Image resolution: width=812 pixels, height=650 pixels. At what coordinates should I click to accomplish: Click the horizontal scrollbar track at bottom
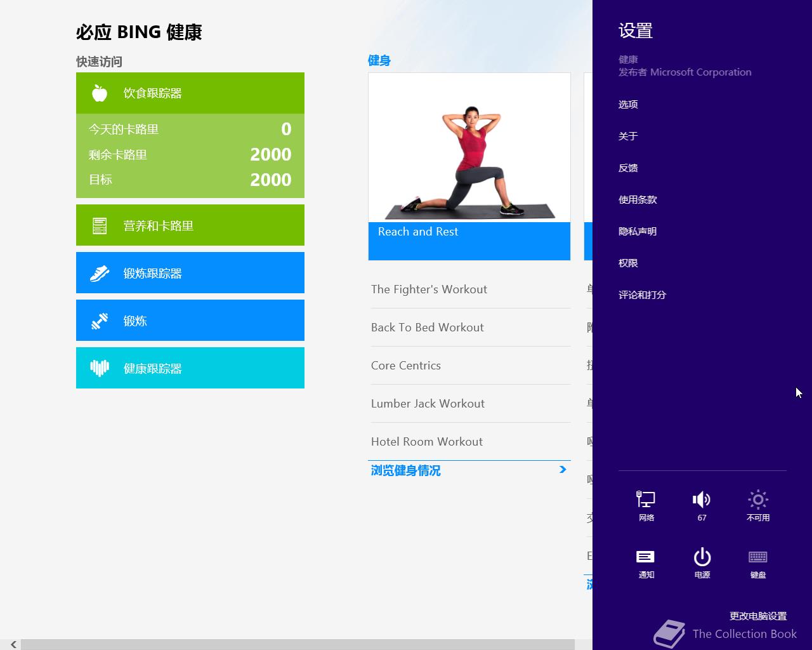[298, 644]
